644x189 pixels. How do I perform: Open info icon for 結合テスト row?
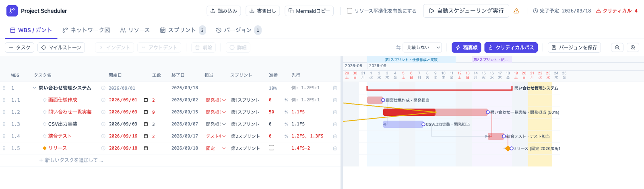tap(103, 136)
